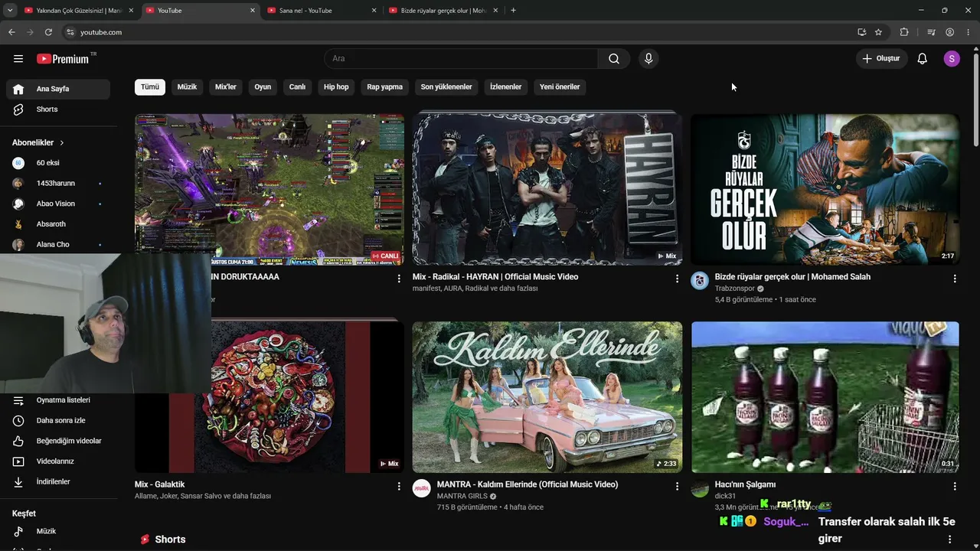The width and height of the screenshot is (980, 551).
Task: Bookmark this page with star icon
Action: coord(878,32)
